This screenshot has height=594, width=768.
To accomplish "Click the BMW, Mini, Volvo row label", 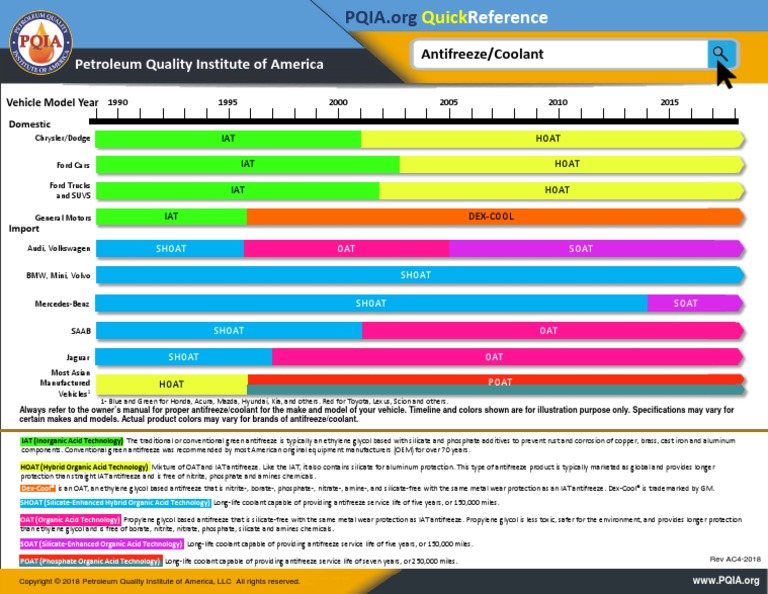I will [x=58, y=275].
